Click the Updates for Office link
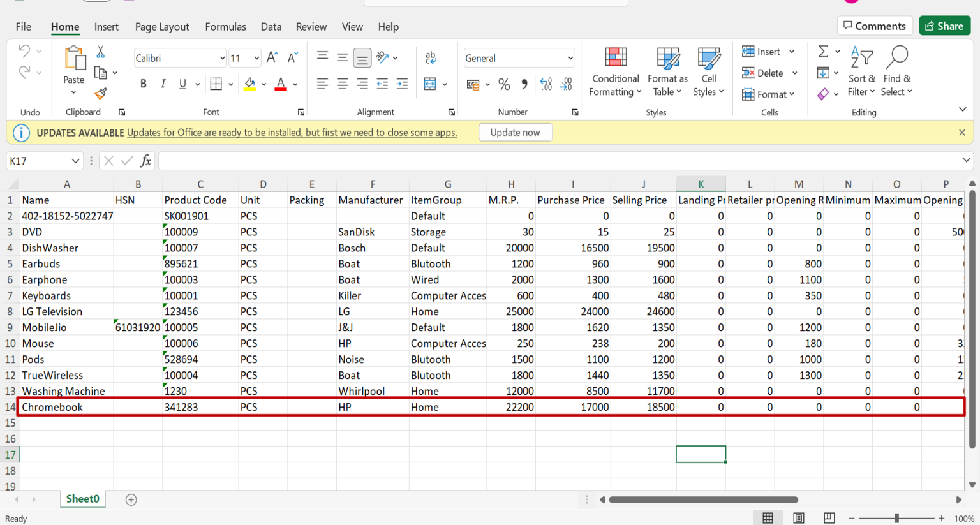Screen dimensions: 980x525 click(292, 133)
